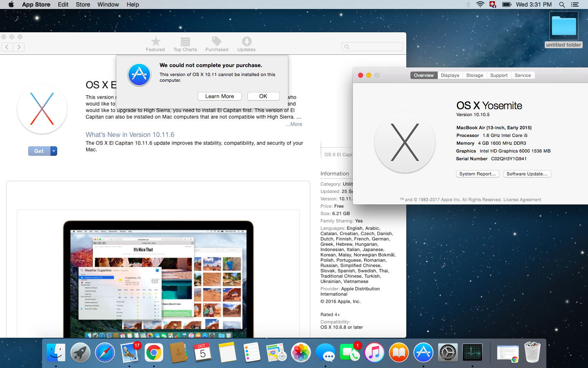Open the Apple menu
The image size is (588, 368).
click(x=11, y=4)
